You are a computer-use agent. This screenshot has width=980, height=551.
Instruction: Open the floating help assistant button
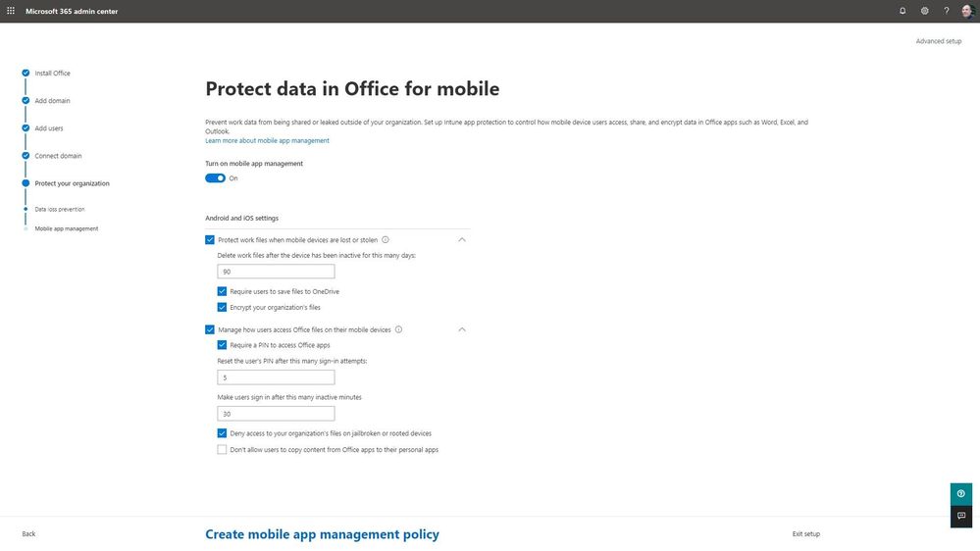tap(961, 494)
